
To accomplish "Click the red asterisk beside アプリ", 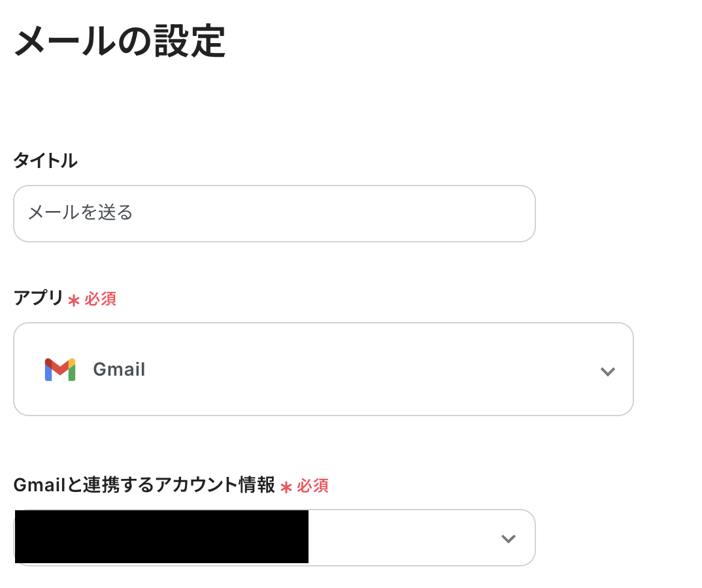I will (74, 300).
